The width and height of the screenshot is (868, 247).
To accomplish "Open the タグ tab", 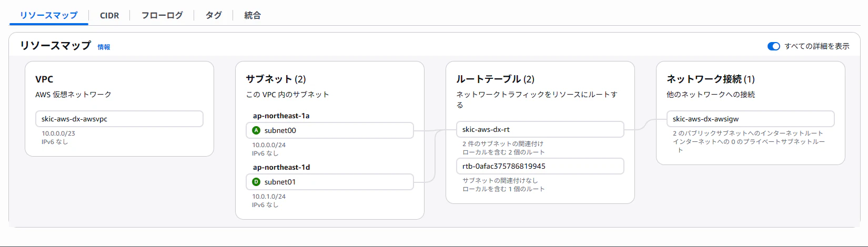I will point(214,15).
